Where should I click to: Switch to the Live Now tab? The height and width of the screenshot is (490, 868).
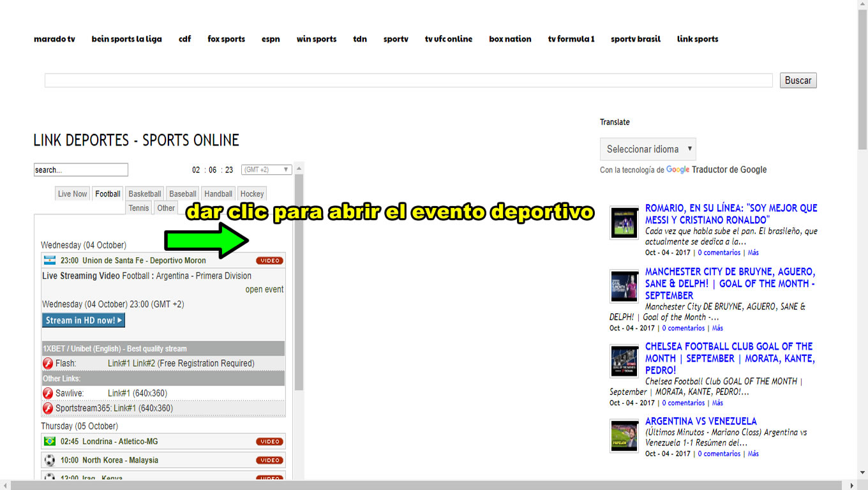point(72,194)
